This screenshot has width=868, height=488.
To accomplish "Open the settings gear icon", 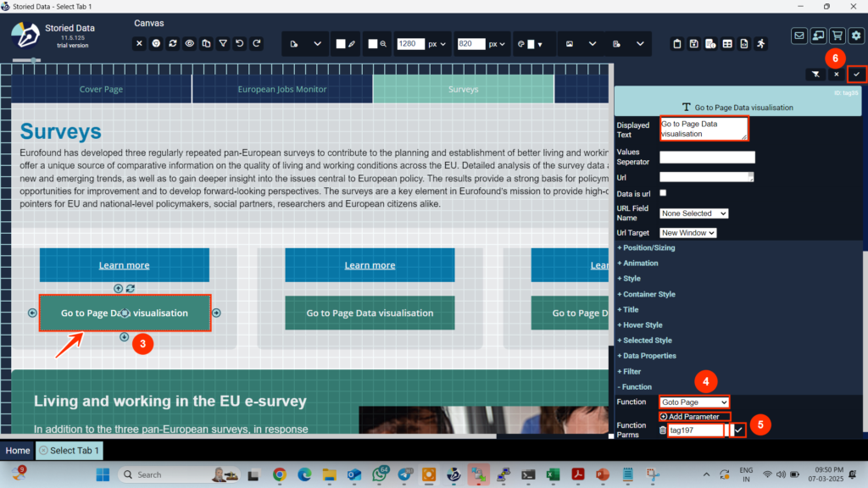I will click(x=856, y=36).
